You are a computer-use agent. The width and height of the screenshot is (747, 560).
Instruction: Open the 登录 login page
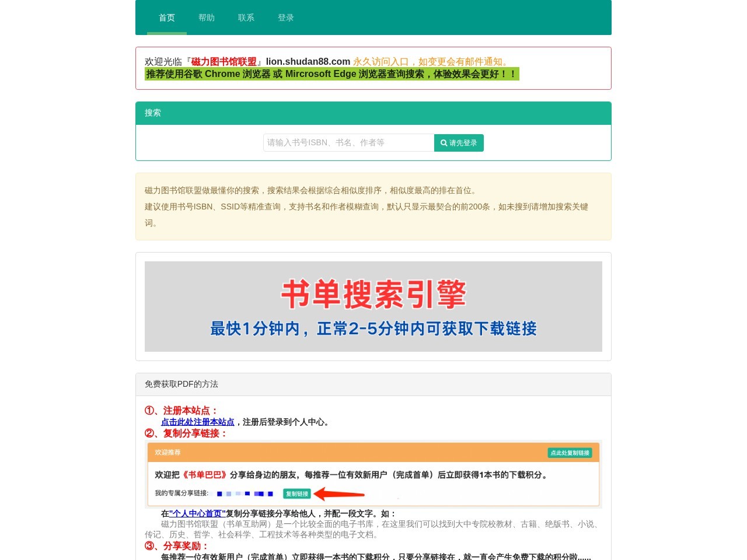click(286, 17)
